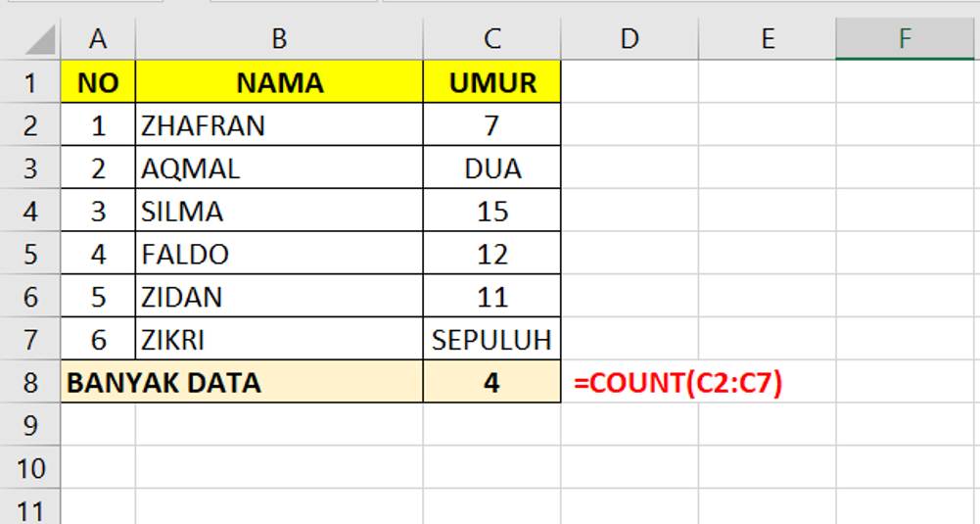Select cell with text DUA
This screenshot has height=524, width=980.
coord(491,168)
